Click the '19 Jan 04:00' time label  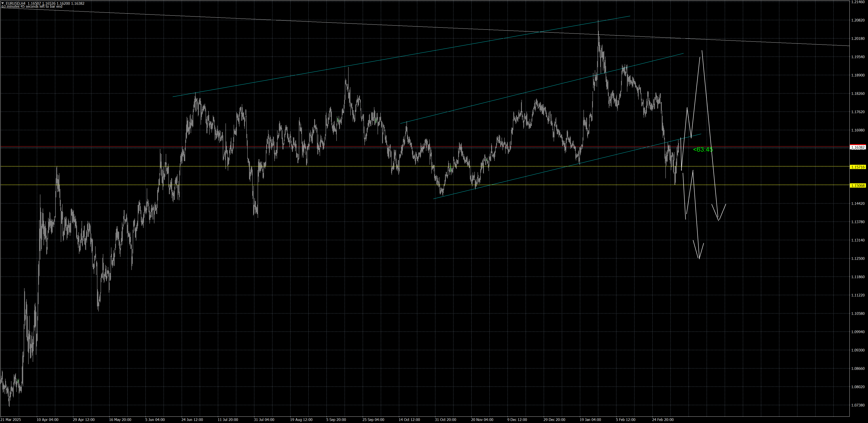pos(590,420)
